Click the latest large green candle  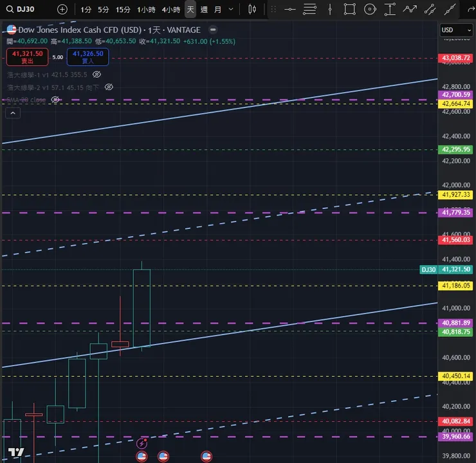coord(142,307)
